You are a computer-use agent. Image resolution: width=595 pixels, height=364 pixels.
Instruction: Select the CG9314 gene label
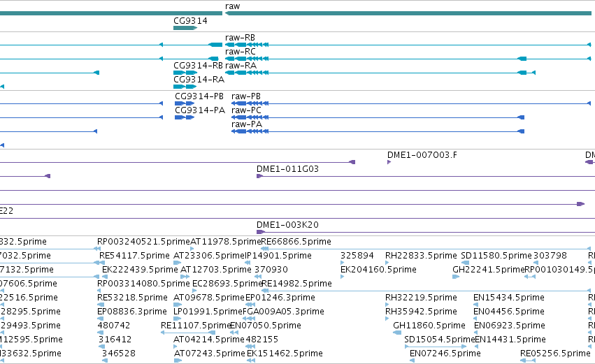pos(190,21)
